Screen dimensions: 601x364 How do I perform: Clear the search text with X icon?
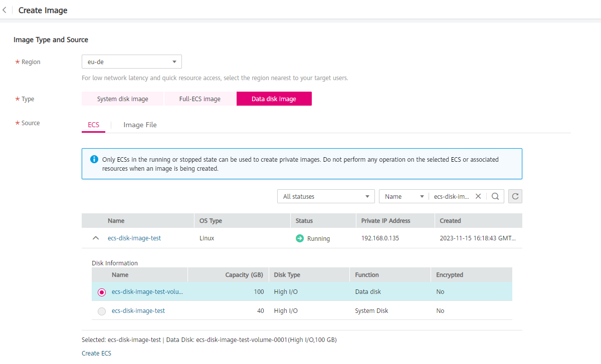478,196
